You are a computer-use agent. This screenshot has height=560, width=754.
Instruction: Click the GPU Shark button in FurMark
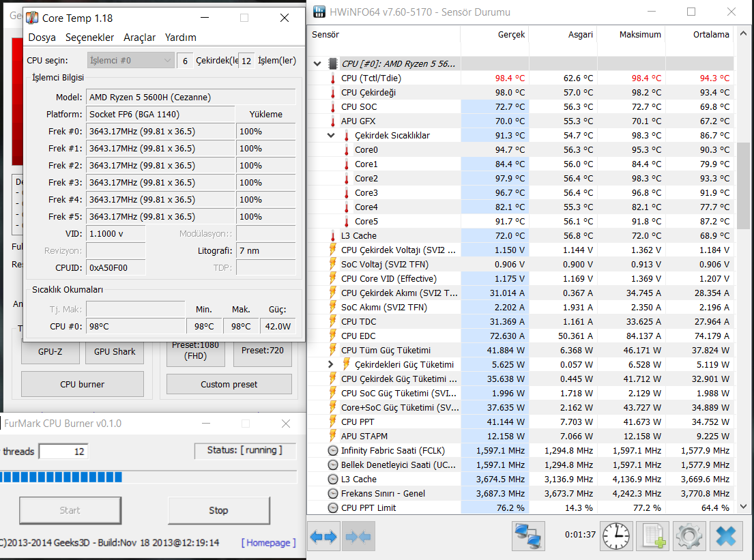[x=115, y=351]
